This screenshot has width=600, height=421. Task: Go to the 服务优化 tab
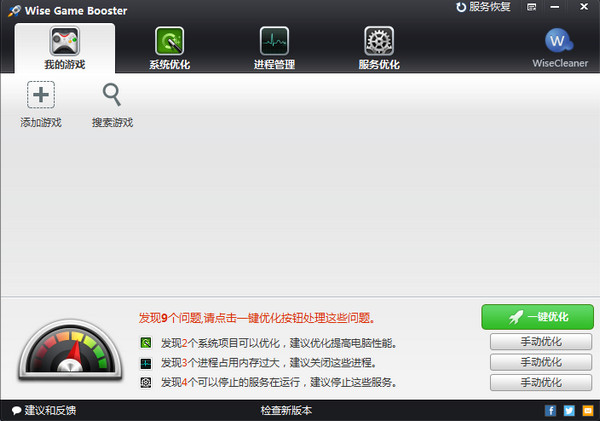point(379,47)
